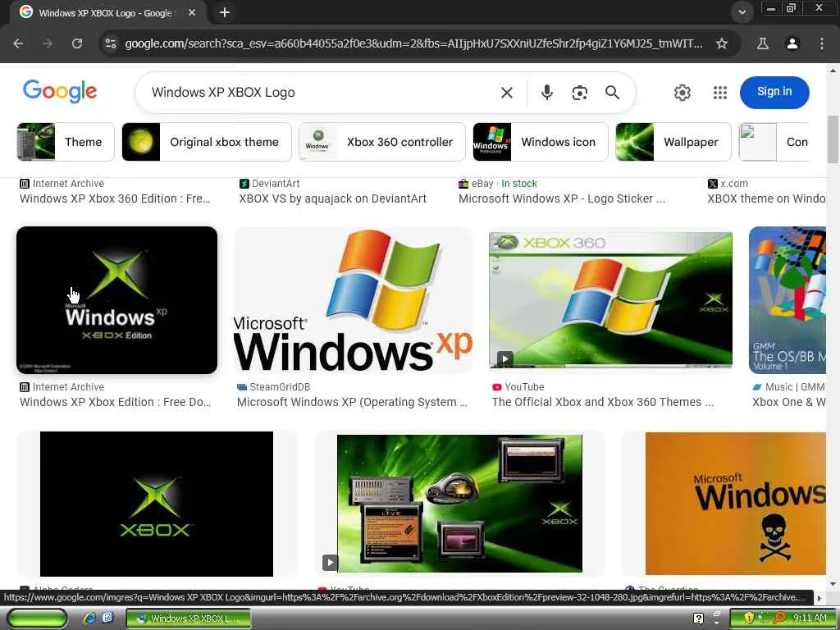Open Microsoft Windows XP Logo Sticker link
Image resolution: width=840 pixels, height=630 pixels.
tap(562, 199)
